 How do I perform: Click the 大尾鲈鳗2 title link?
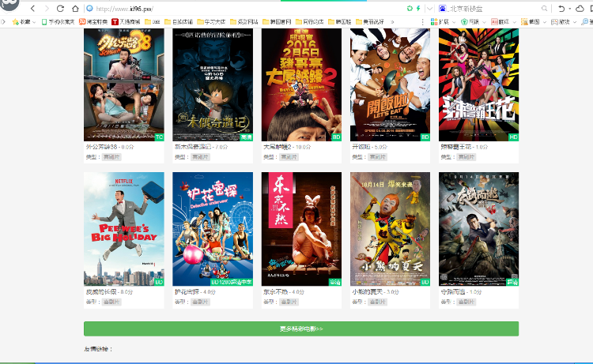[x=278, y=147]
